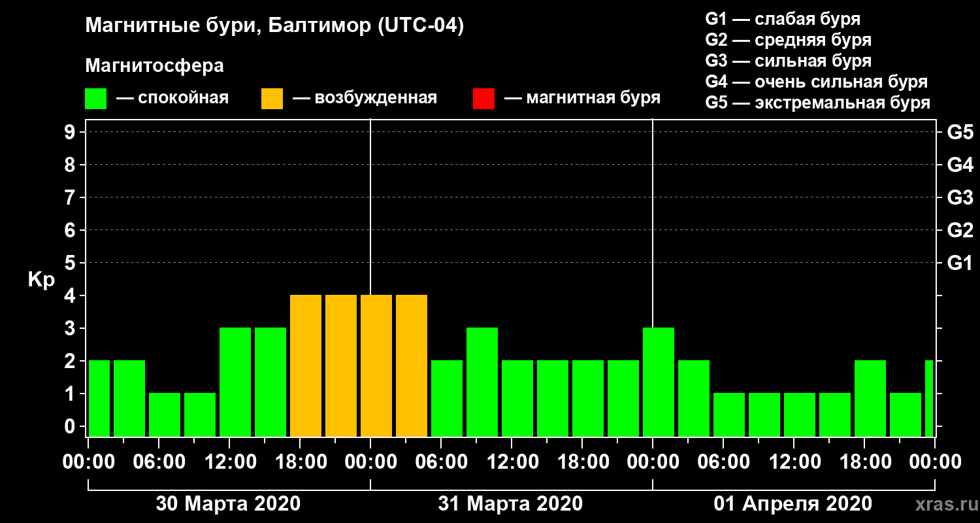The width and height of the screenshot is (980, 523).
Task: Click the orange 'возбужденная' legend swatch
Action: point(272,99)
